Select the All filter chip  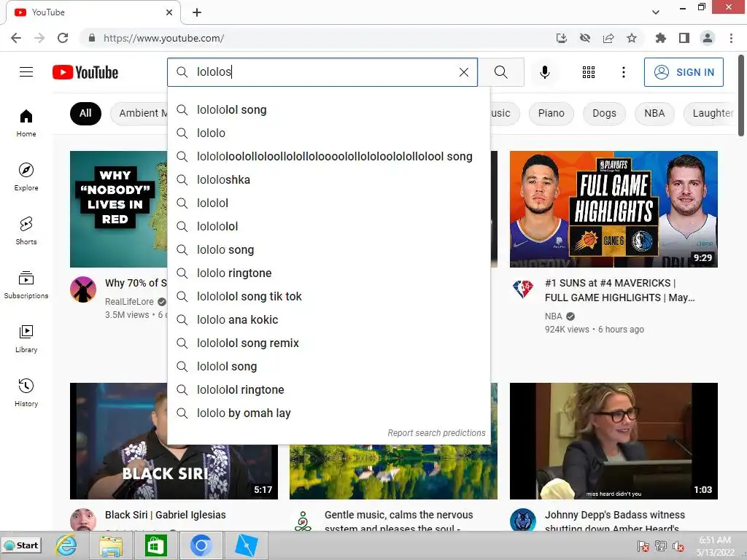coord(85,113)
